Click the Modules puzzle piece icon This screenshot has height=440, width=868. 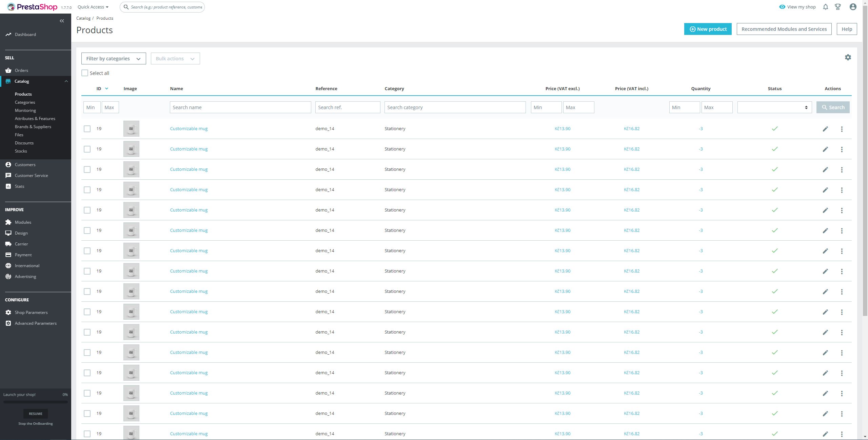click(x=8, y=222)
